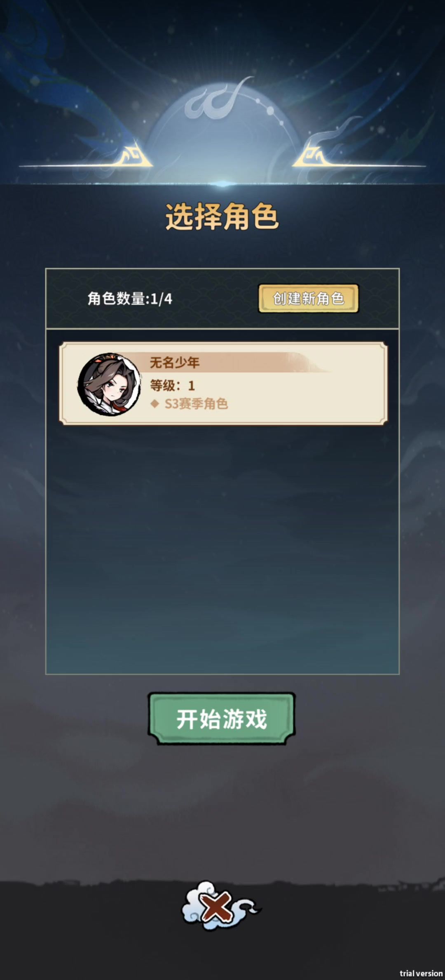Select the 无名少年 character card
The width and height of the screenshot is (445, 980).
[x=223, y=383]
